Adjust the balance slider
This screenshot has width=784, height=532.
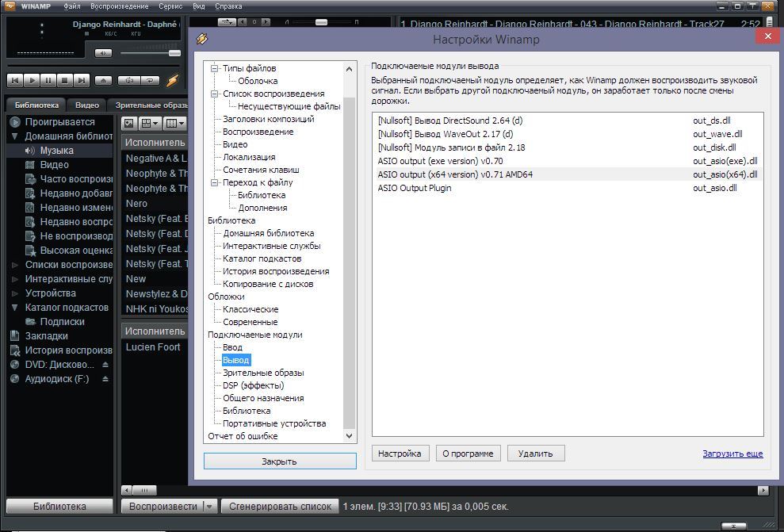click(321, 22)
